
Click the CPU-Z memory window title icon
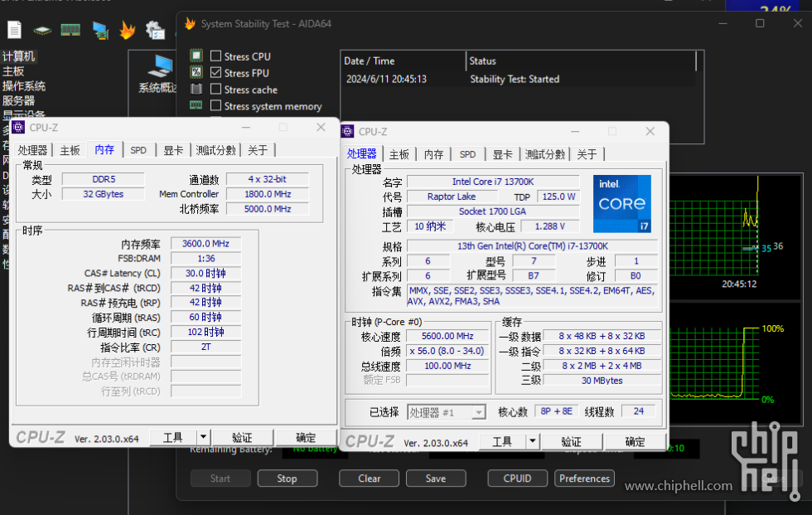(x=18, y=127)
